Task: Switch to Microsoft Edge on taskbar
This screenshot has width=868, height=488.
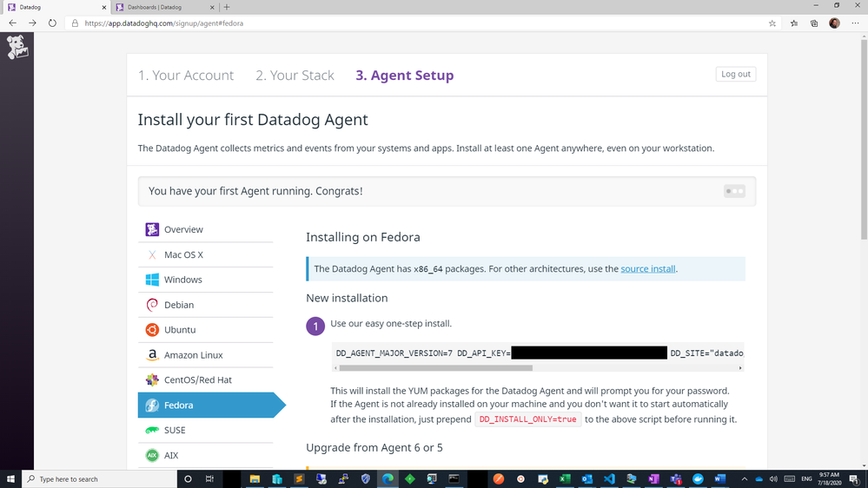Action: pyautogui.click(x=388, y=479)
